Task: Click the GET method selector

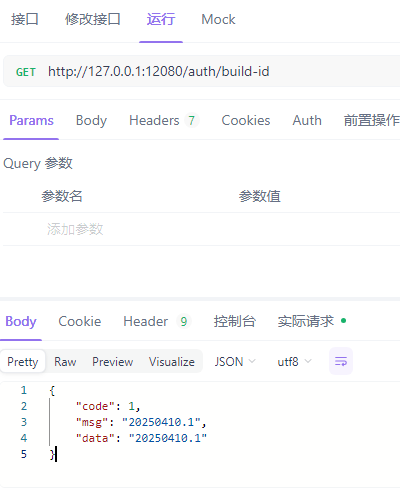Action: (26, 72)
